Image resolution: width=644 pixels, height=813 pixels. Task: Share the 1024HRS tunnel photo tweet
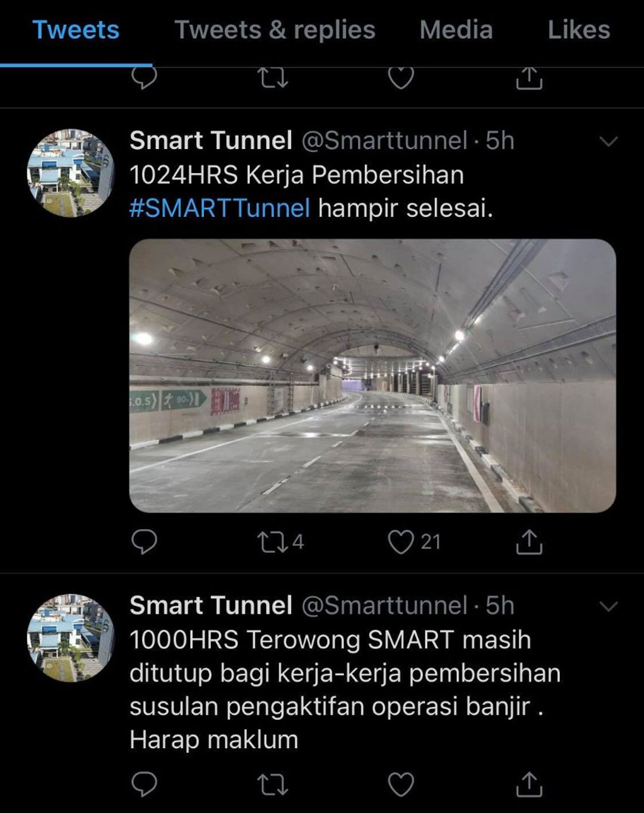pos(529,542)
